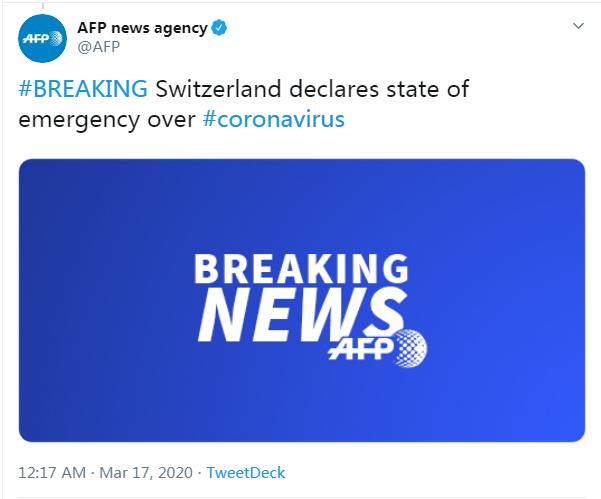
Task: Click the word Switzerland in tweet text
Action: (x=215, y=88)
